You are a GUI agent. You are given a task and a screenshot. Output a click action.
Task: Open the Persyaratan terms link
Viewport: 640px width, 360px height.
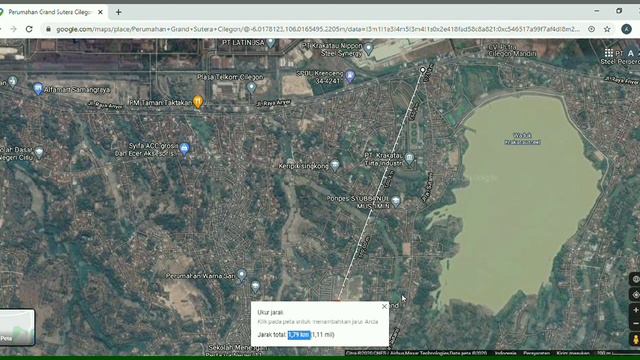(536, 353)
